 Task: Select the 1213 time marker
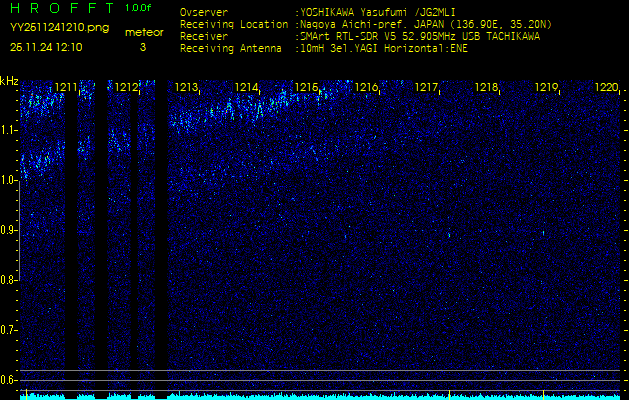pyautogui.click(x=186, y=88)
